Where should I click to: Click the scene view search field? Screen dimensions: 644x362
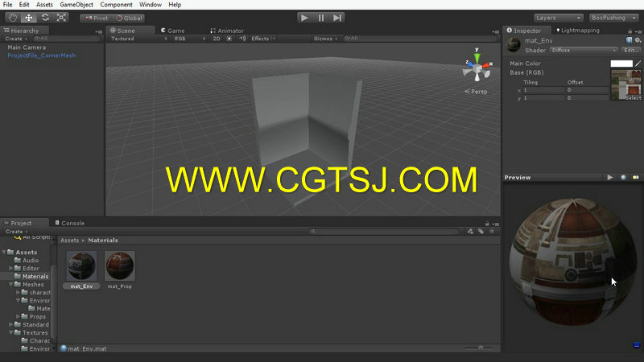click(419, 38)
